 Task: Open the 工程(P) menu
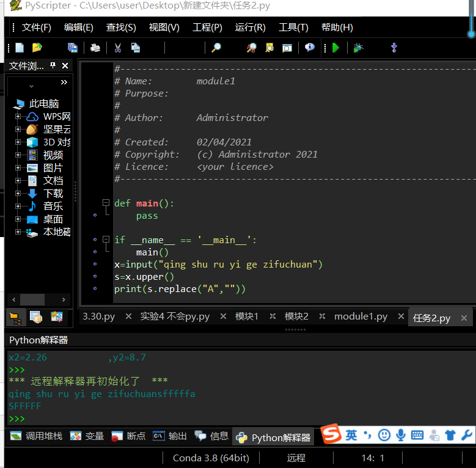tap(207, 27)
